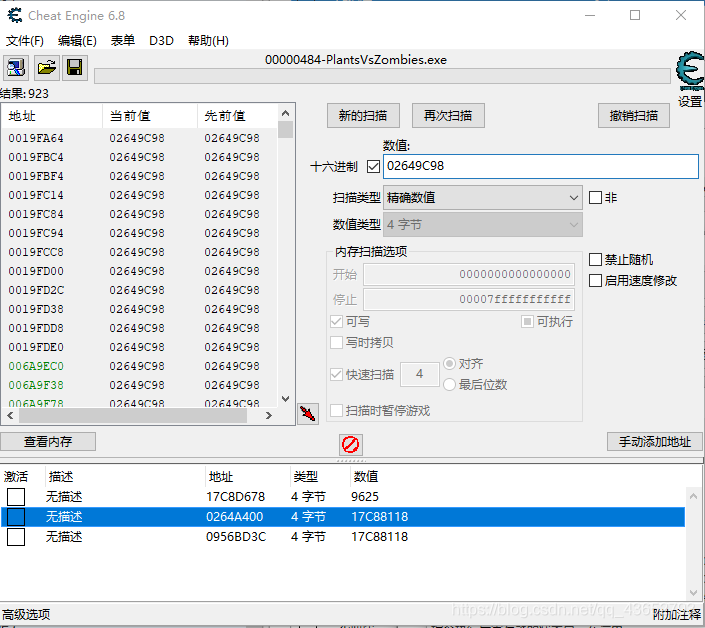Activate checkbox for address 17C8D678
The width and height of the screenshot is (705, 628).
coord(16,497)
